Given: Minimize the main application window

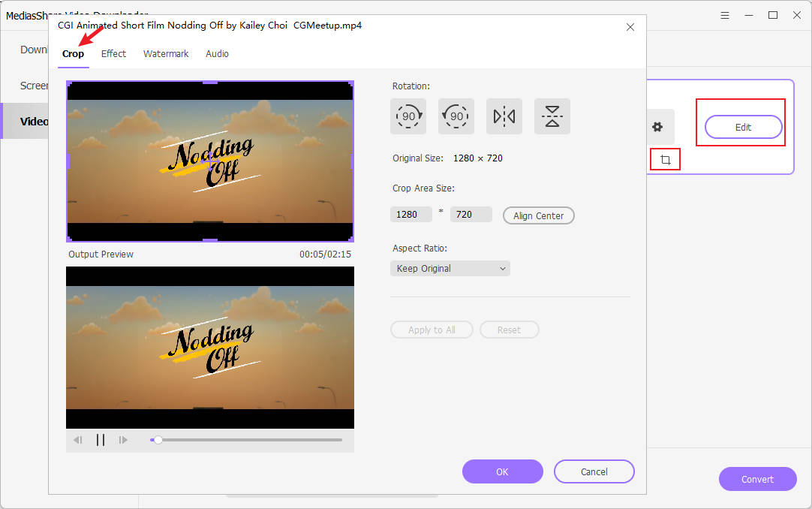Looking at the screenshot, I should (749, 16).
